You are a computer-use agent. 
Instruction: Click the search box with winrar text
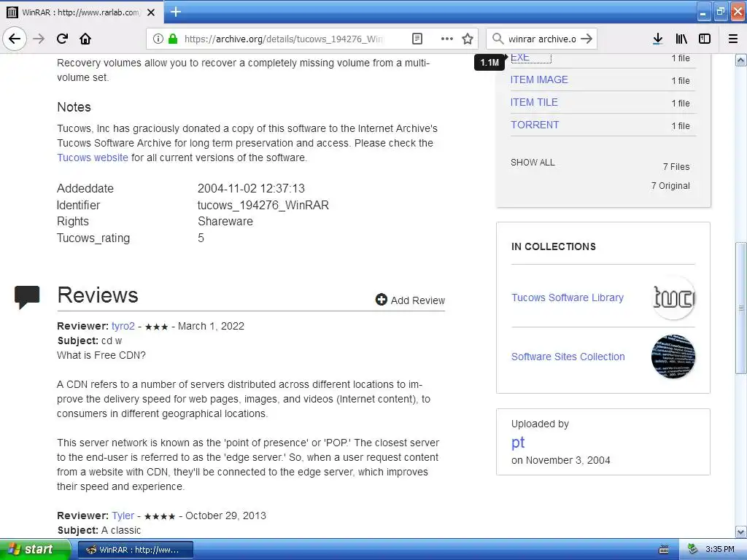click(x=542, y=39)
